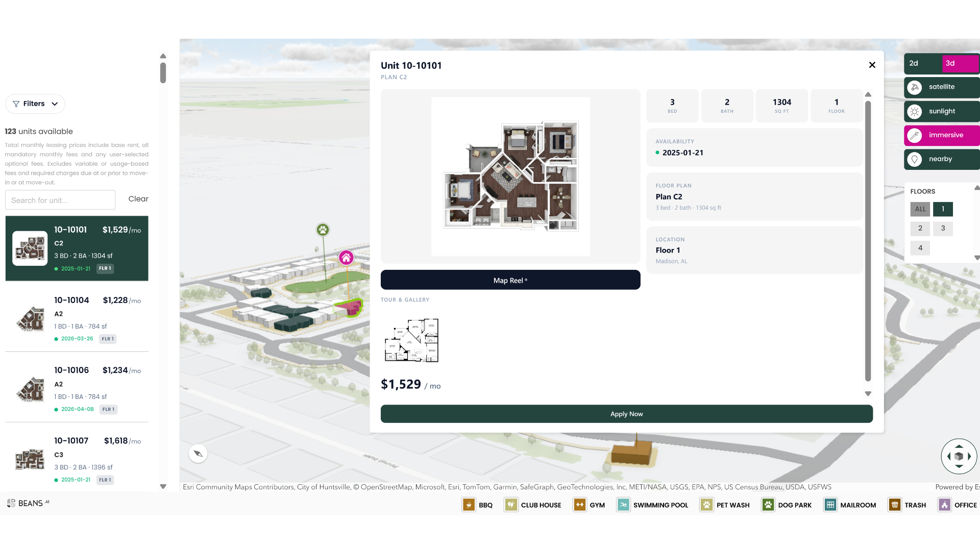Click the 10-10104 unit thumbnail image
The height and width of the screenshot is (551, 980).
[30, 319]
